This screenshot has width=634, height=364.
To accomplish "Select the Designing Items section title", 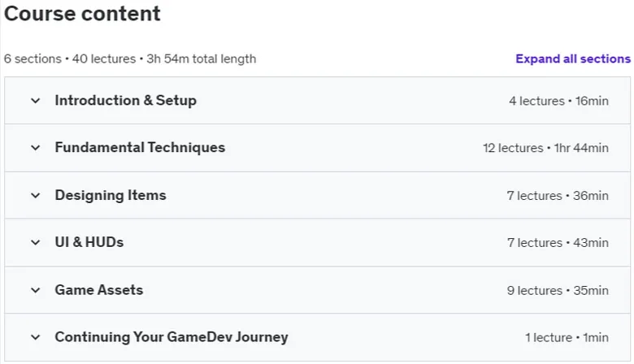I will [x=111, y=195].
